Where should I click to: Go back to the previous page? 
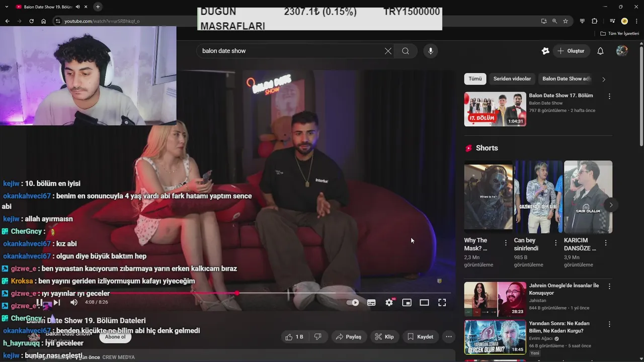pos(7,21)
